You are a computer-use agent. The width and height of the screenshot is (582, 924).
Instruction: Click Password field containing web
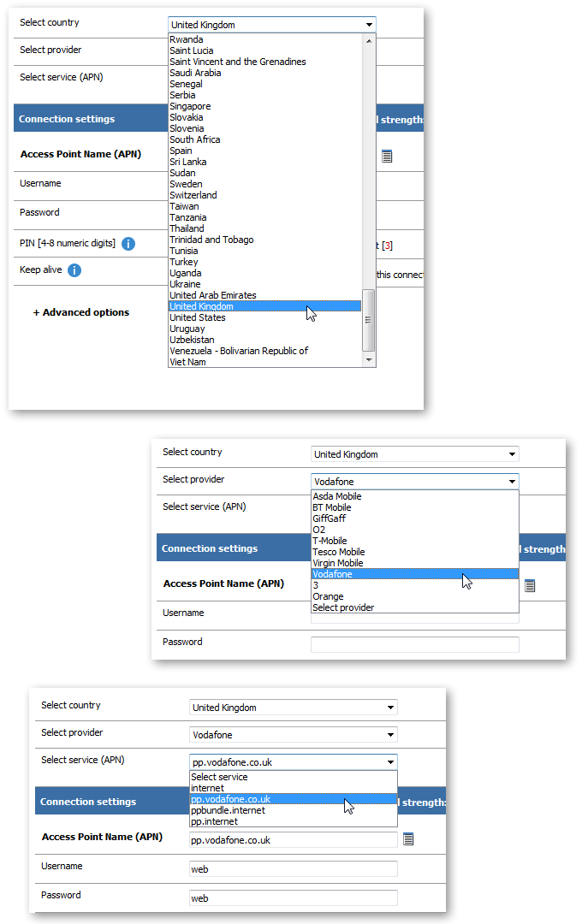[x=293, y=898]
